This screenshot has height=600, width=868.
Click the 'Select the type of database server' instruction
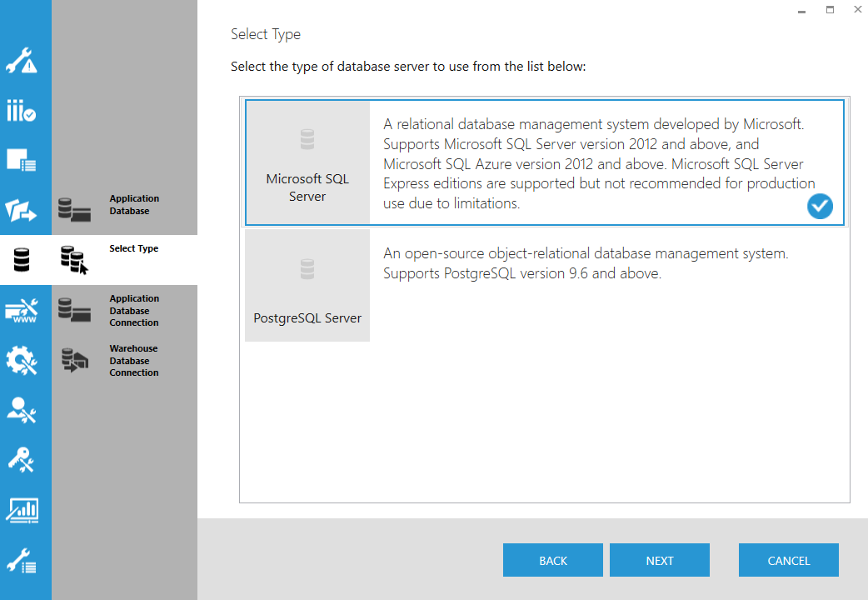click(408, 67)
